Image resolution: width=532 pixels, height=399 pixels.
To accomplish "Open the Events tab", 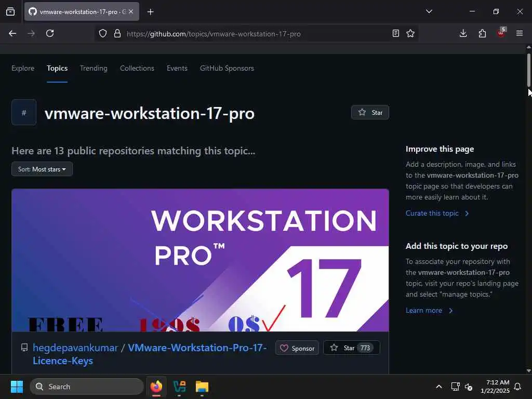I will click(x=177, y=68).
